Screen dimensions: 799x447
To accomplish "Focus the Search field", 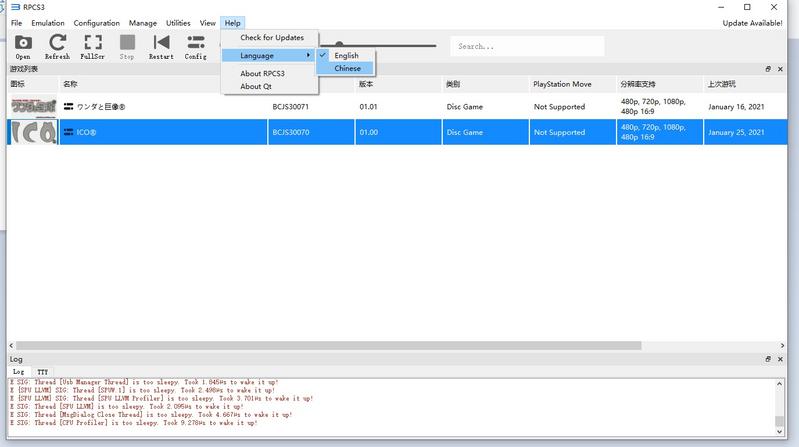I will pos(527,46).
